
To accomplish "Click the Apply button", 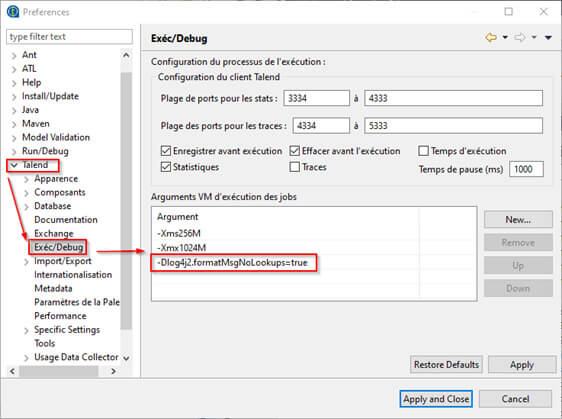I will click(x=522, y=365).
